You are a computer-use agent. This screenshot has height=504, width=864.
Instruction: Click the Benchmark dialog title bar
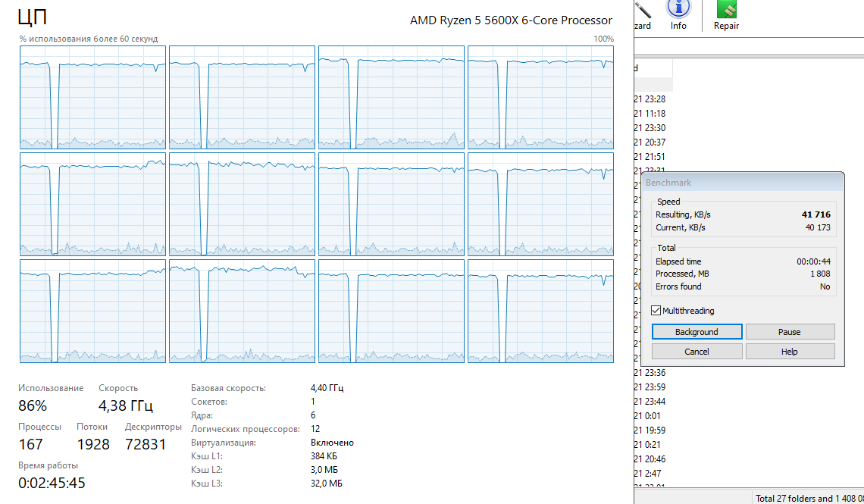(742, 183)
